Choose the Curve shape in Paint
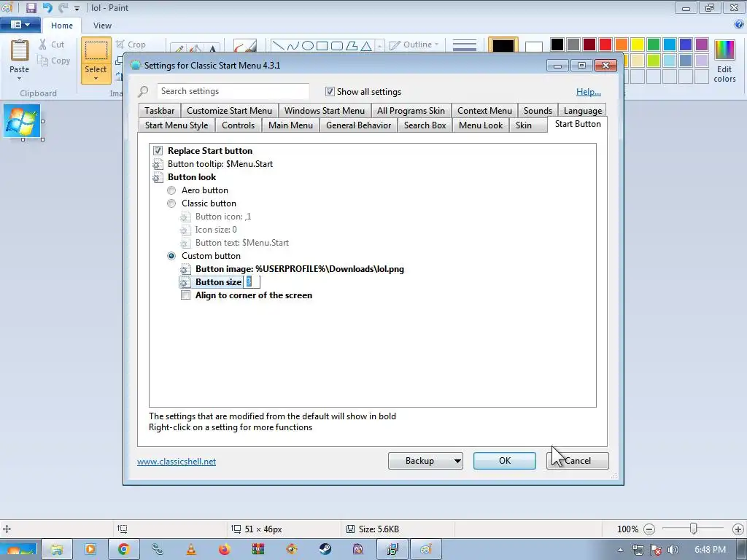 point(293,46)
